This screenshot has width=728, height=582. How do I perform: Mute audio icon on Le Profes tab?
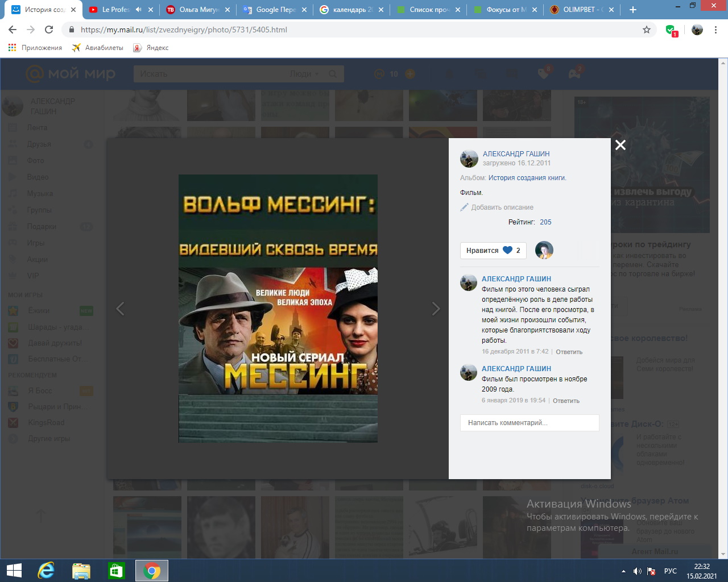pyautogui.click(x=138, y=10)
